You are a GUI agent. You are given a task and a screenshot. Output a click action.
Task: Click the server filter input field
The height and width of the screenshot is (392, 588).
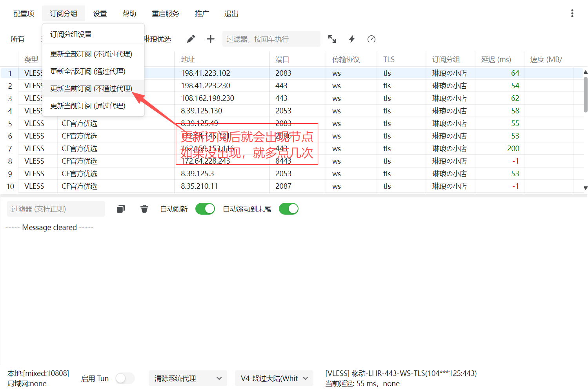coord(271,39)
